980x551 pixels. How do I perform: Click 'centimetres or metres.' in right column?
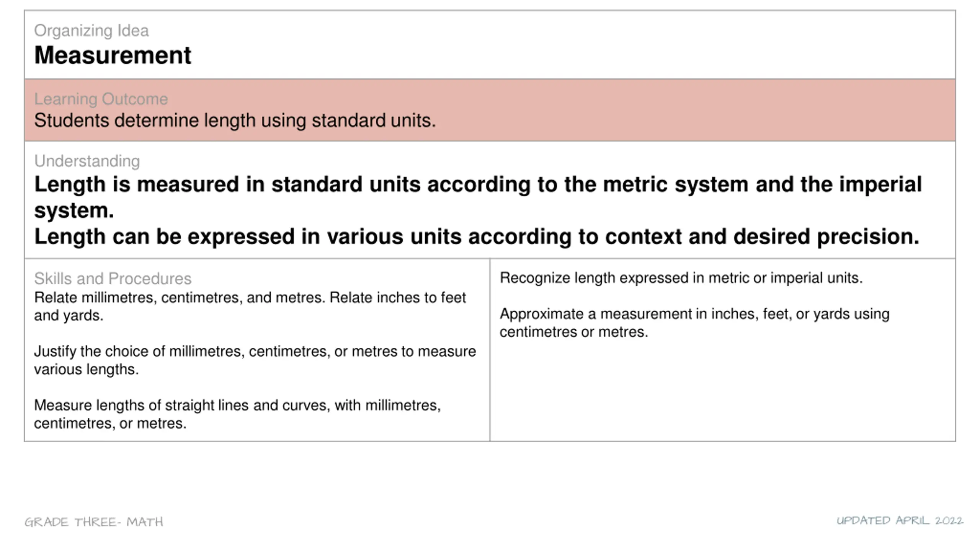pyautogui.click(x=574, y=332)
